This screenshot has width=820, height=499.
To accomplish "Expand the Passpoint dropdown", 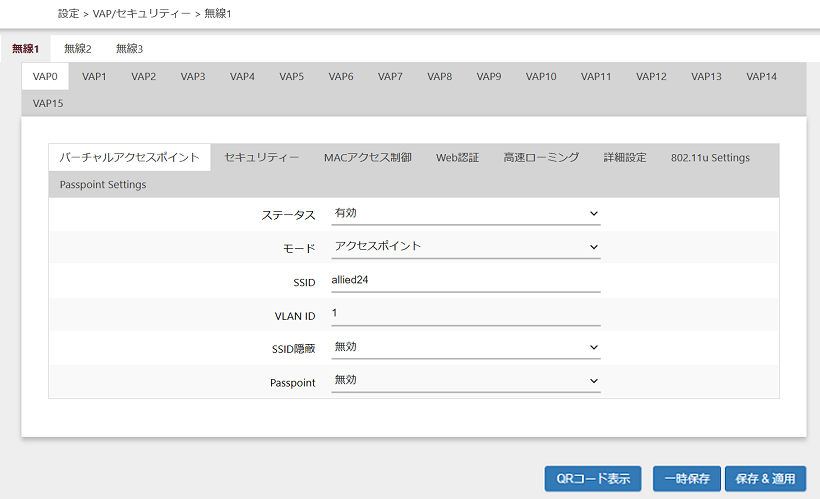I will (465, 381).
